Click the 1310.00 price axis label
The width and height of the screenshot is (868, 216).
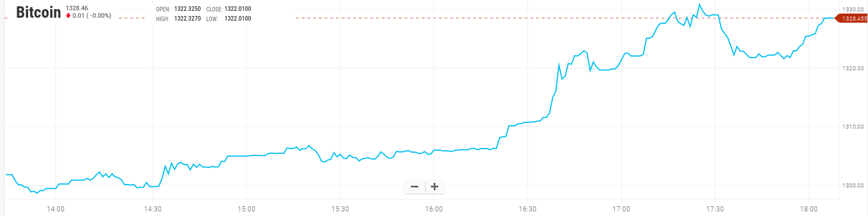click(x=851, y=126)
